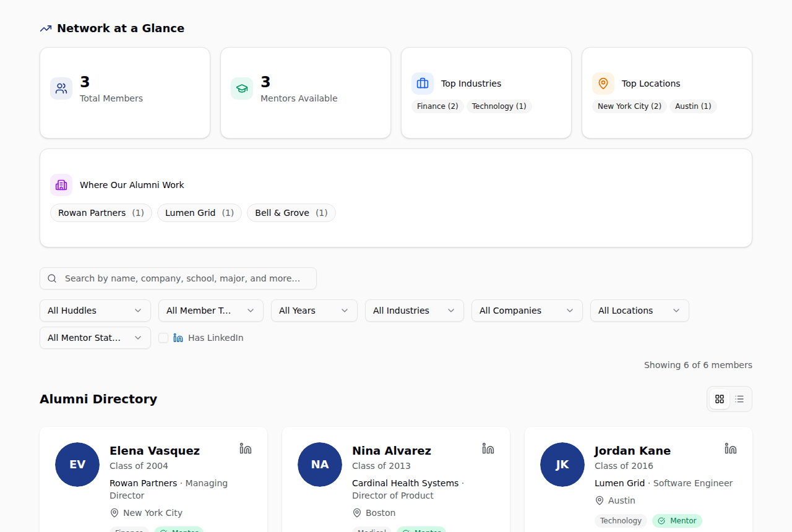This screenshot has width=792, height=532.
Task: Switch directory to list view
Action: (739, 399)
